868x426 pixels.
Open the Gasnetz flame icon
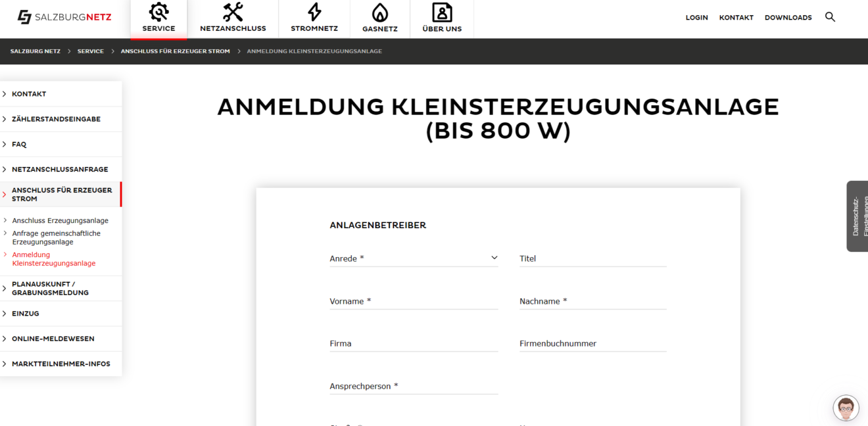click(x=379, y=12)
